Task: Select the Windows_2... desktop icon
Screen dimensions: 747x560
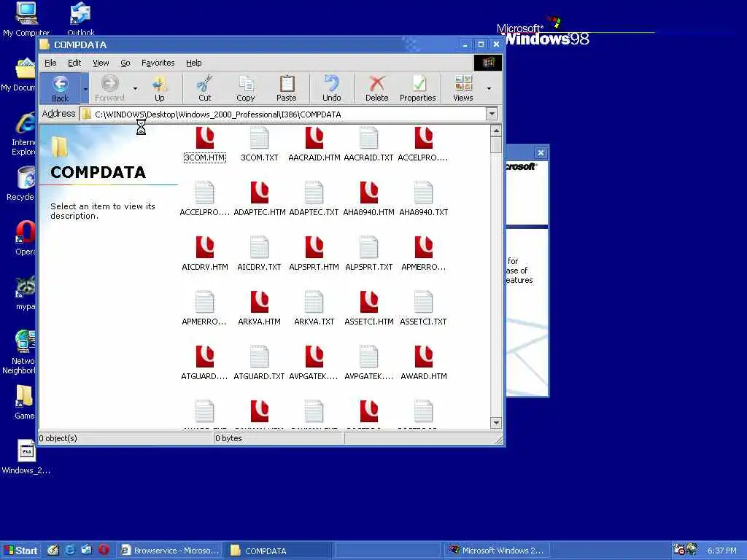Action: [x=26, y=457]
